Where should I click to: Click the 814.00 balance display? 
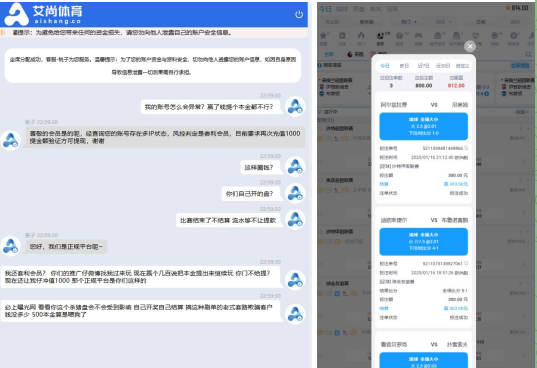tap(517, 8)
